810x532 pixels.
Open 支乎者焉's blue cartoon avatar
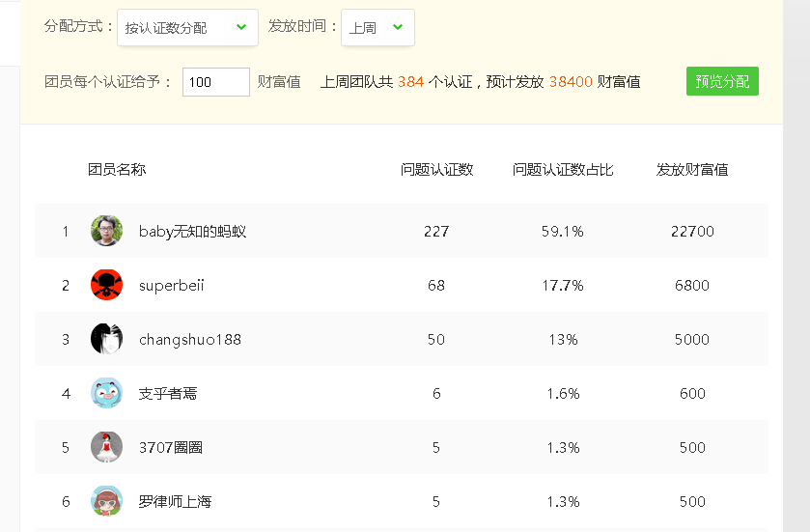pyautogui.click(x=106, y=393)
